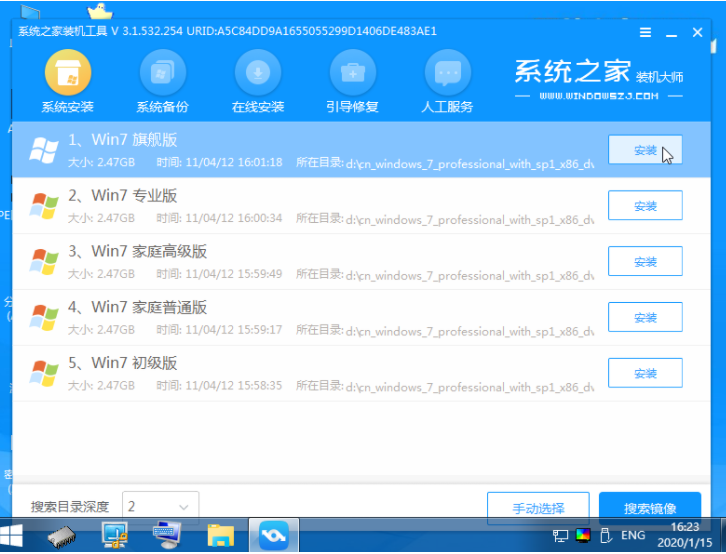This screenshot has height=554, width=726.
Task: Install Win7 初级版 with its 安装 button
Action: (645, 373)
